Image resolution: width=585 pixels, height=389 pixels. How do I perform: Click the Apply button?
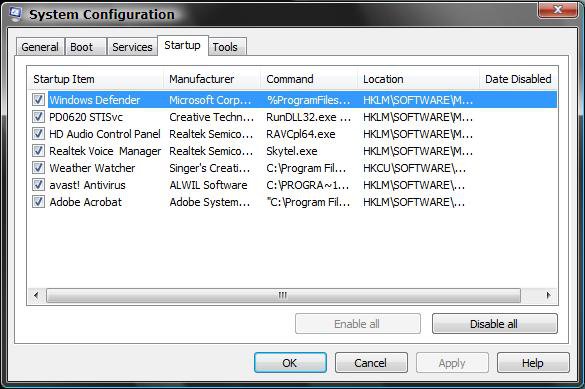click(x=452, y=363)
